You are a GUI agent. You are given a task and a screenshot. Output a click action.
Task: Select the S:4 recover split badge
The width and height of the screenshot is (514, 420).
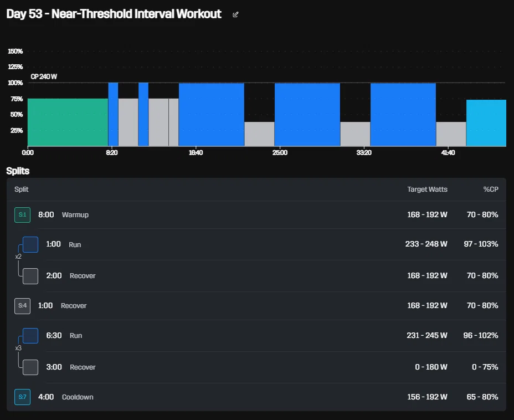click(22, 306)
